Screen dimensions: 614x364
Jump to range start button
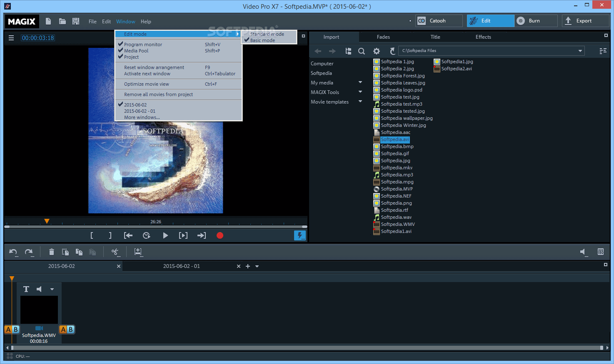click(128, 235)
